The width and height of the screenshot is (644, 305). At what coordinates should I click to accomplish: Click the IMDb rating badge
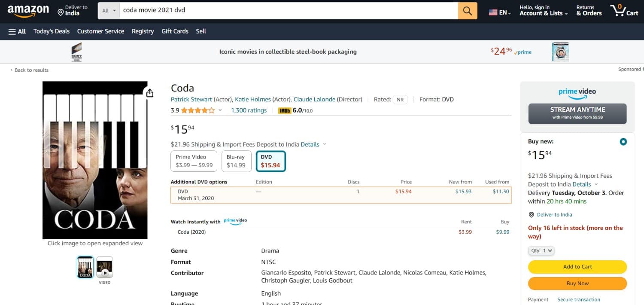pyautogui.click(x=285, y=110)
